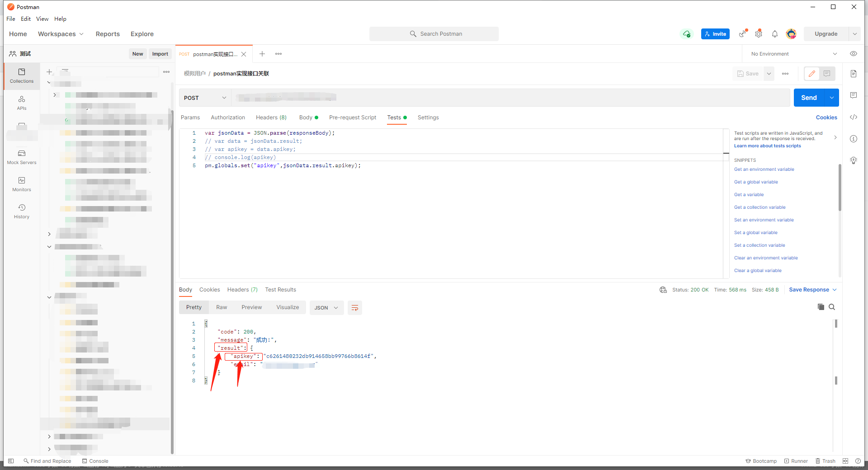Switch to Authorization tab
This screenshot has width=868, height=470.
click(228, 117)
